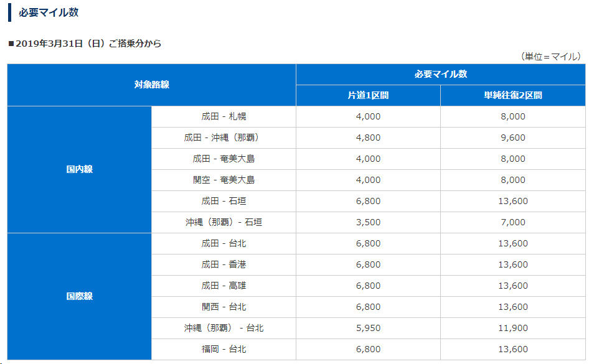Select the 成田 - 沖縄(那覇) route cell

(x=224, y=138)
